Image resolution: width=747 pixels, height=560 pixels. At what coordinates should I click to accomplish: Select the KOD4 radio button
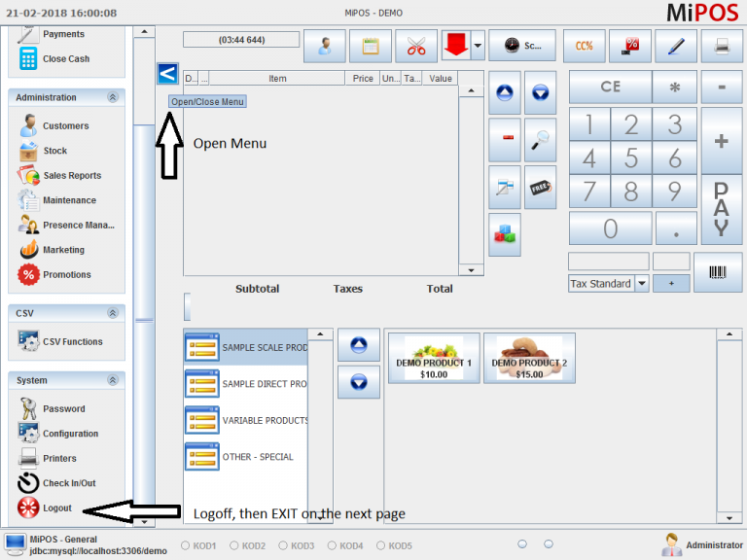(332, 545)
